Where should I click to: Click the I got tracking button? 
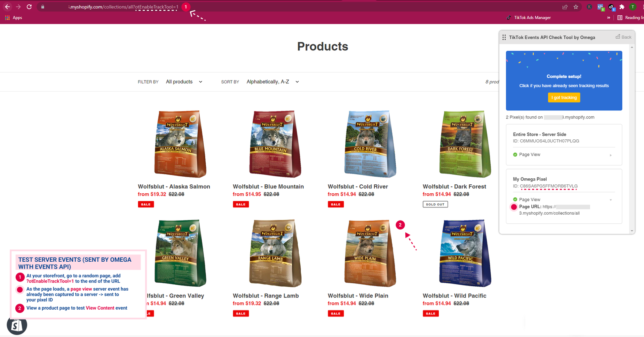pos(564,97)
